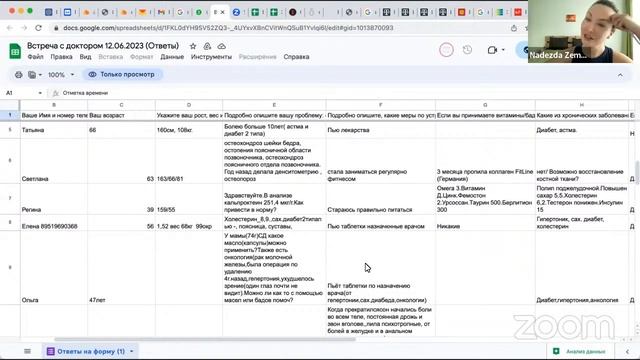
Task: Switch to the blue Zoom browser tab
Action: [x=236, y=12]
